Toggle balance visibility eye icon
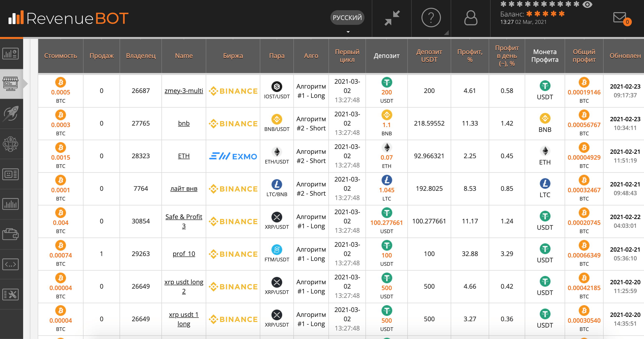Screen dimensions: 644x339 click(587, 4)
